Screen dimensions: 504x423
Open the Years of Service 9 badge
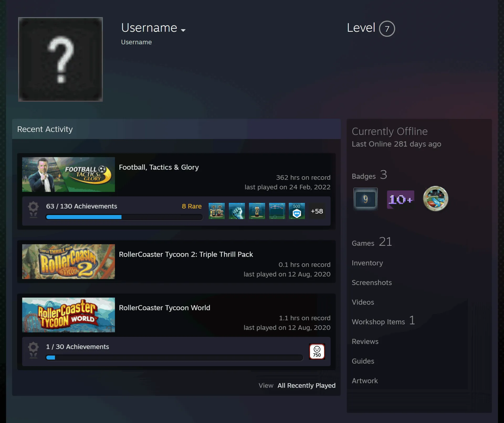click(365, 199)
